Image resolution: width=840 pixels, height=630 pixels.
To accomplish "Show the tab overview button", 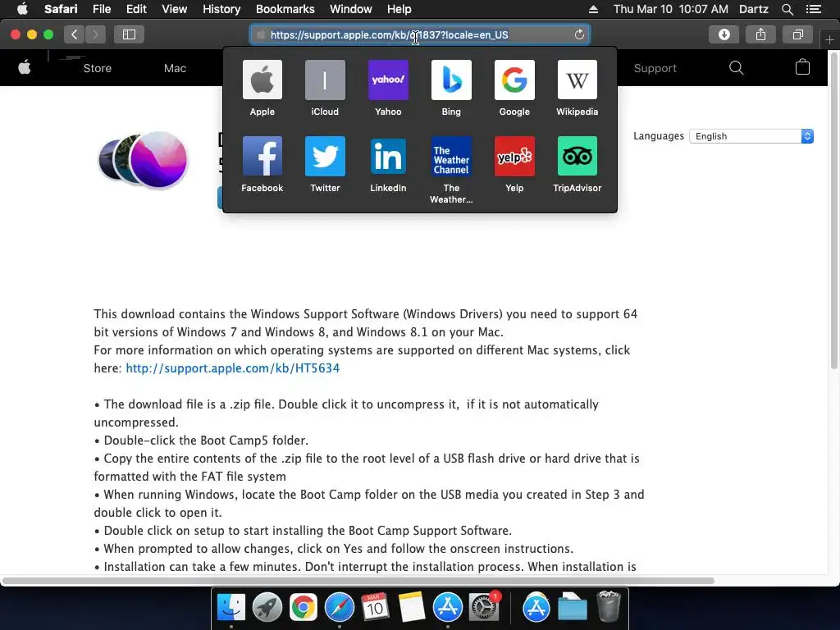I will pyautogui.click(x=797, y=34).
